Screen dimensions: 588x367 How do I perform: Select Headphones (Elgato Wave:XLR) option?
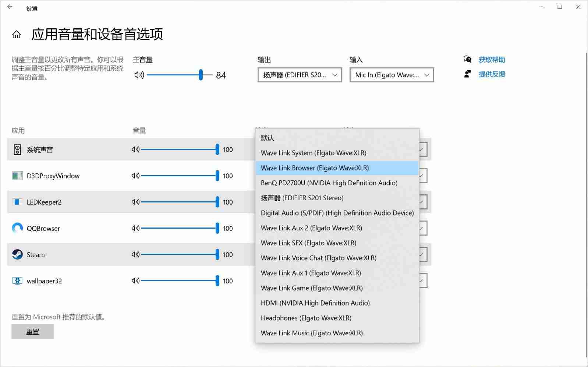[x=337, y=318]
